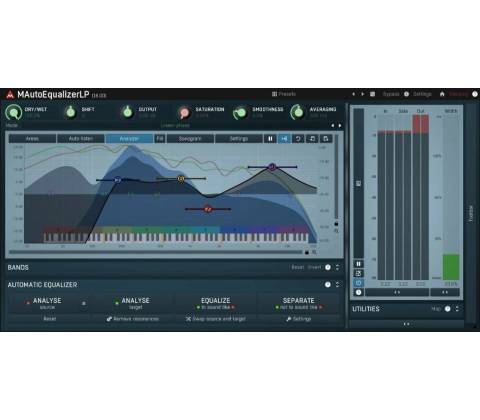Select the yellow EQ band node
This screenshot has height=420, width=480.
(181, 179)
